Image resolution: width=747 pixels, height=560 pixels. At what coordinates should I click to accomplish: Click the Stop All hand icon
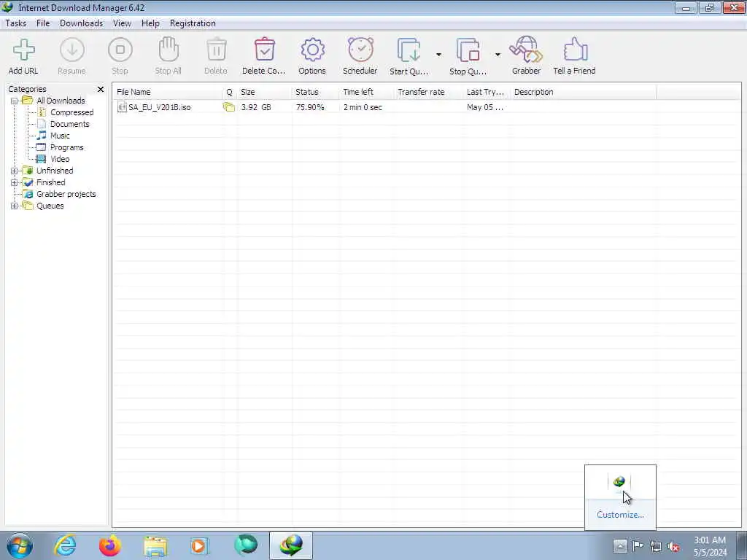(169, 50)
